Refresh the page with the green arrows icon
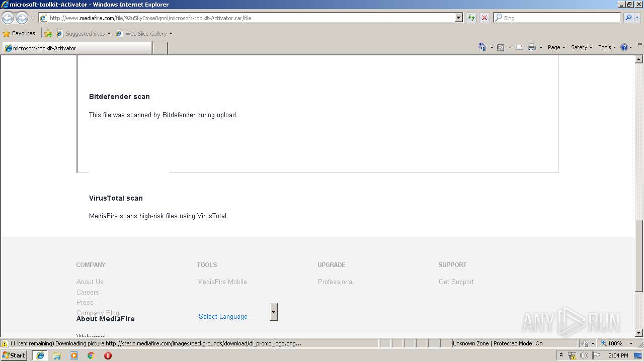The height and width of the screenshot is (362, 644). coord(471,18)
